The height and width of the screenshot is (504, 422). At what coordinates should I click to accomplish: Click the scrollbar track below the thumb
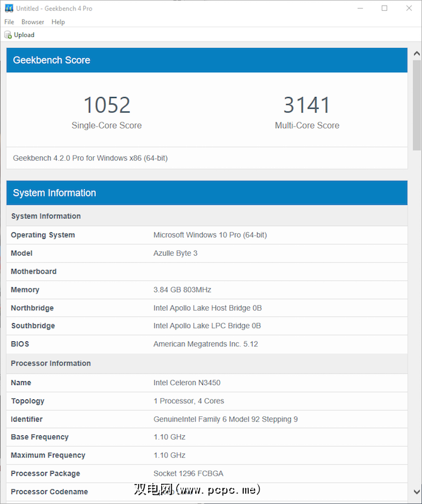(417, 315)
